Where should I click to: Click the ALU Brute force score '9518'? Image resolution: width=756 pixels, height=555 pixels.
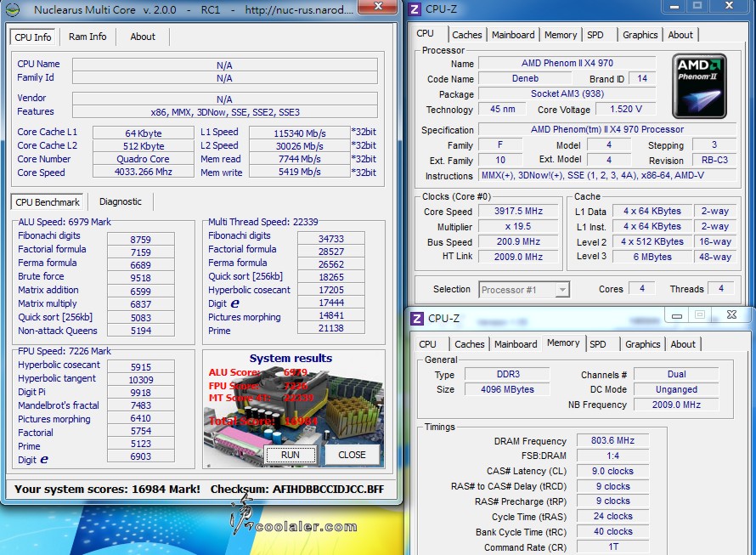coord(140,278)
